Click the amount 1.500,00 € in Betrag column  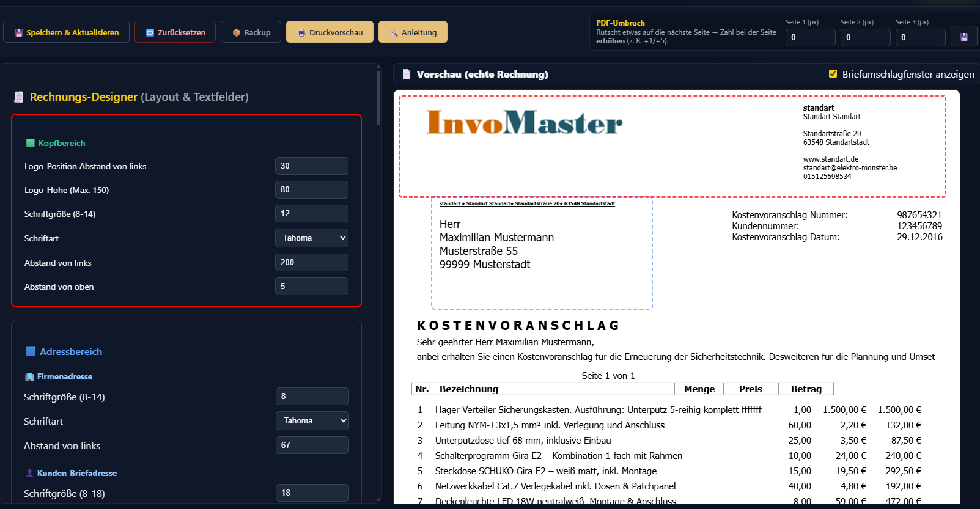point(899,410)
